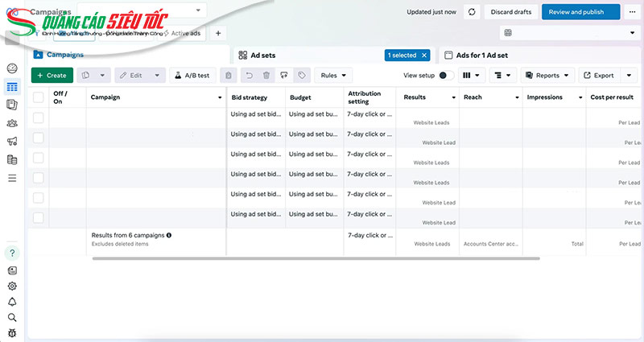Expand the Edit dropdown arrow
Screen dimensions: 644x342
click(157, 75)
